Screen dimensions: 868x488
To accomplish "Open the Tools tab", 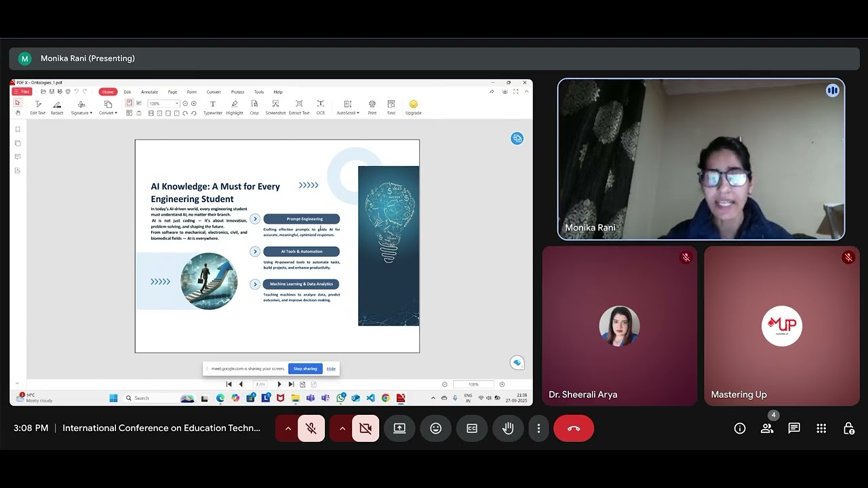I will [x=259, y=91].
